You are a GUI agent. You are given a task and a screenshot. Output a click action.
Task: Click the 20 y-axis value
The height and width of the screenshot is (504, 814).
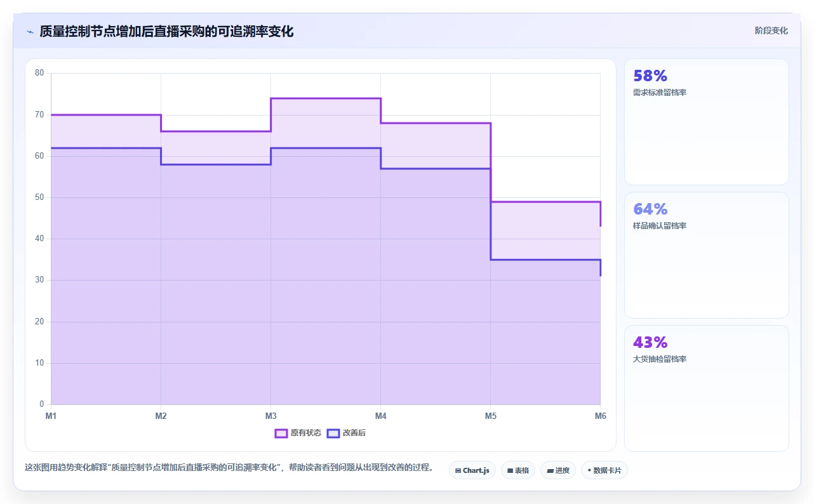coord(39,322)
